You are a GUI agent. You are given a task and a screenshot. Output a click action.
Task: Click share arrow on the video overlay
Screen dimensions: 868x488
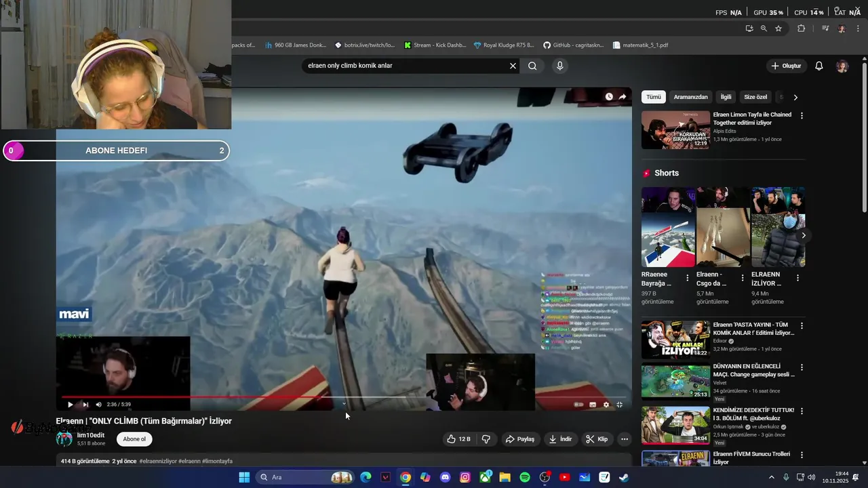click(x=623, y=97)
